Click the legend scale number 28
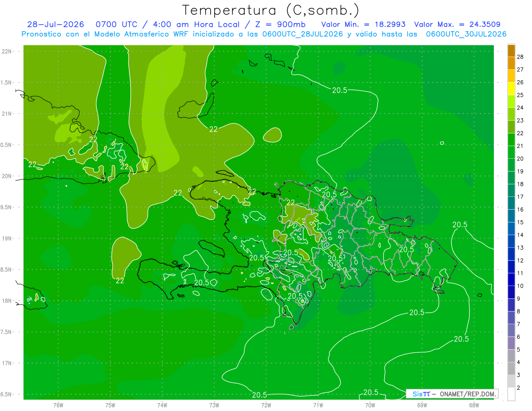 click(x=520, y=57)
